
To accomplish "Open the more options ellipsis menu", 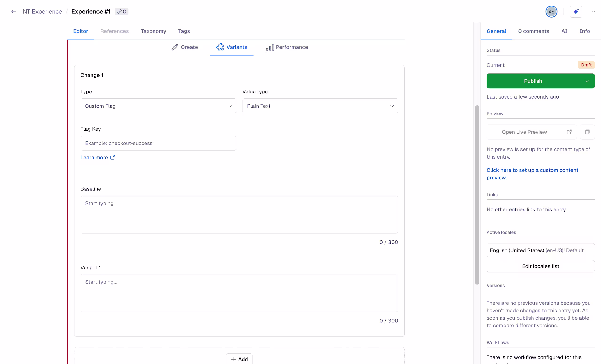I will point(593,11).
